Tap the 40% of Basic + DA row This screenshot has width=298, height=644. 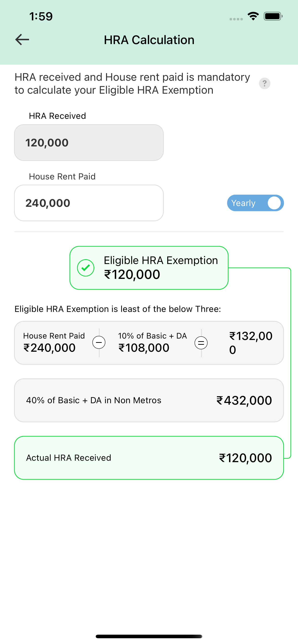149,400
